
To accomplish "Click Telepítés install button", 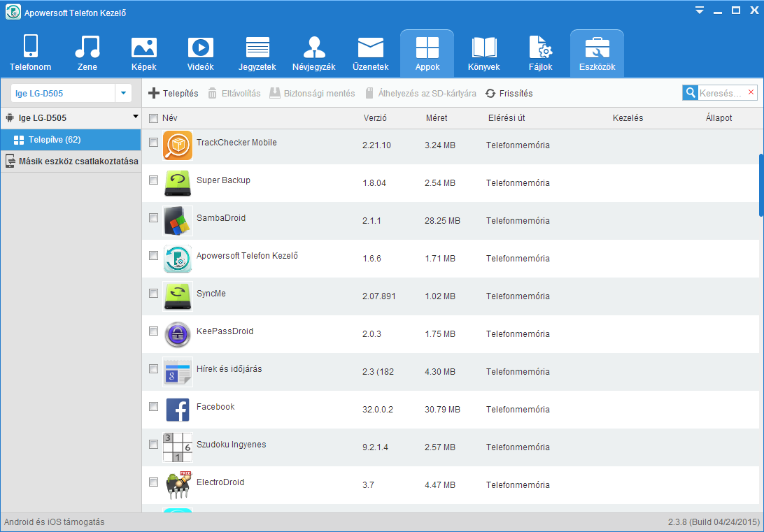I will point(174,94).
